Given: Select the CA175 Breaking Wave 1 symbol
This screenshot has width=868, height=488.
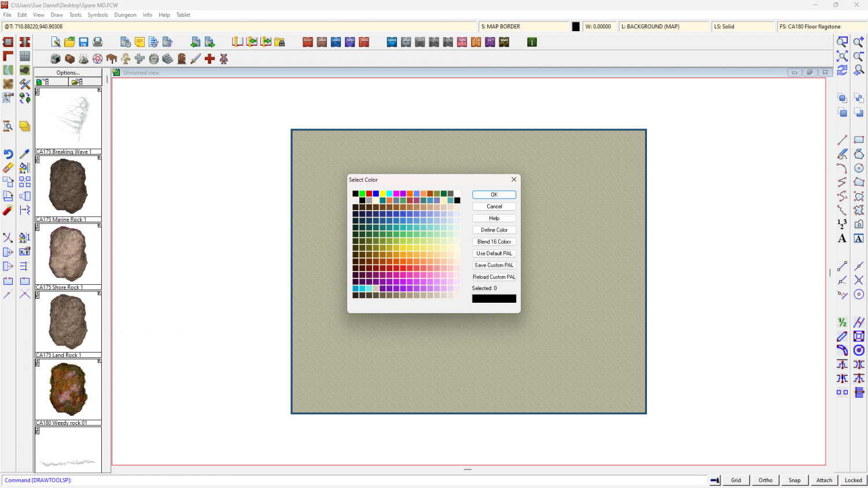Looking at the screenshot, I should coord(68,121).
